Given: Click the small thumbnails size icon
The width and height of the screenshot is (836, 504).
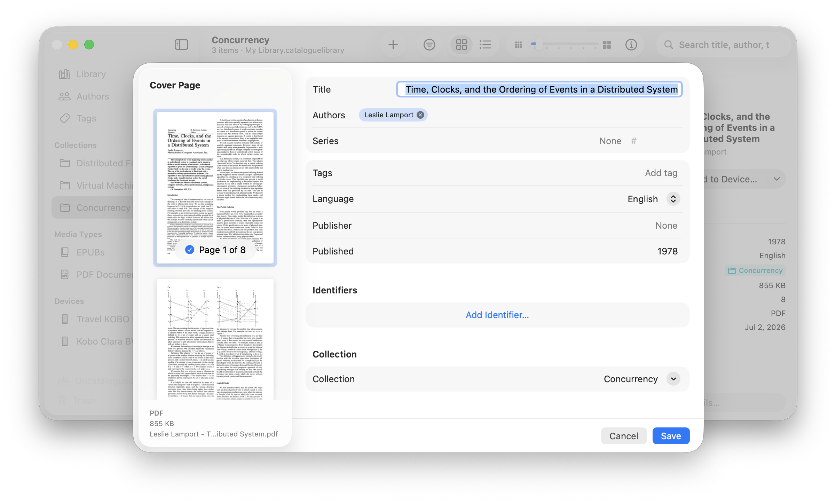Looking at the screenshot, I should tap(518, 45).
